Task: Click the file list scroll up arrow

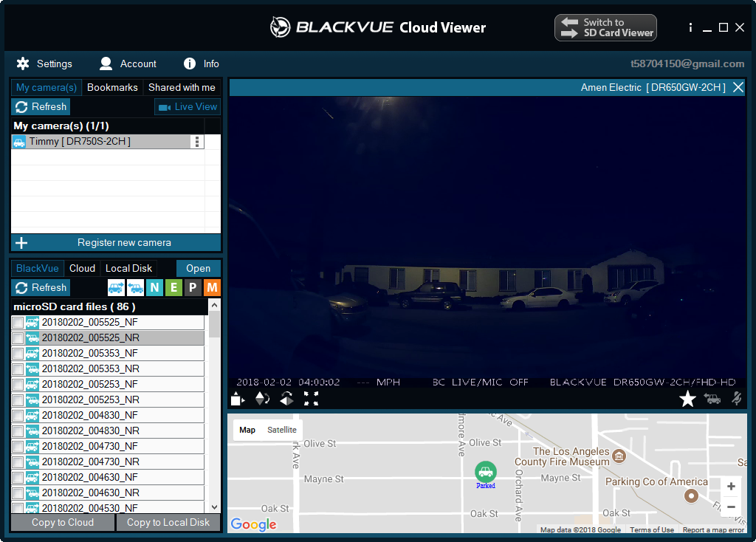Action: point(215,305)
